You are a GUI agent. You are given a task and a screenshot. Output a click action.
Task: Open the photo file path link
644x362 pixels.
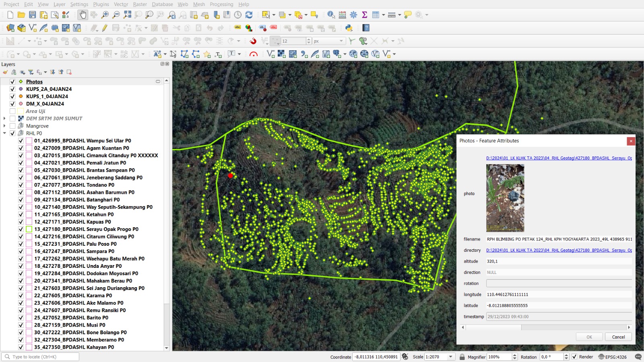coord(559,158)
